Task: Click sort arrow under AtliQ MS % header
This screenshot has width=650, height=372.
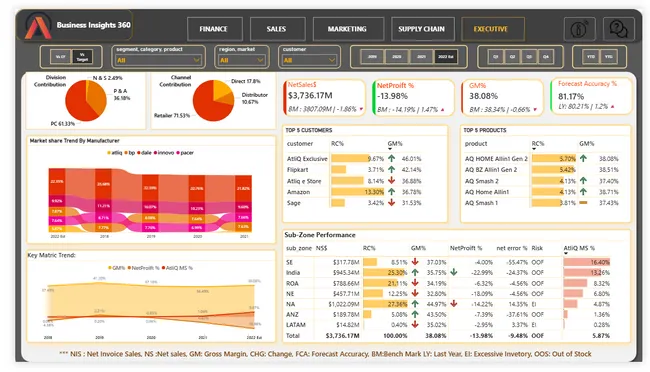Action: tap(566, 253)
